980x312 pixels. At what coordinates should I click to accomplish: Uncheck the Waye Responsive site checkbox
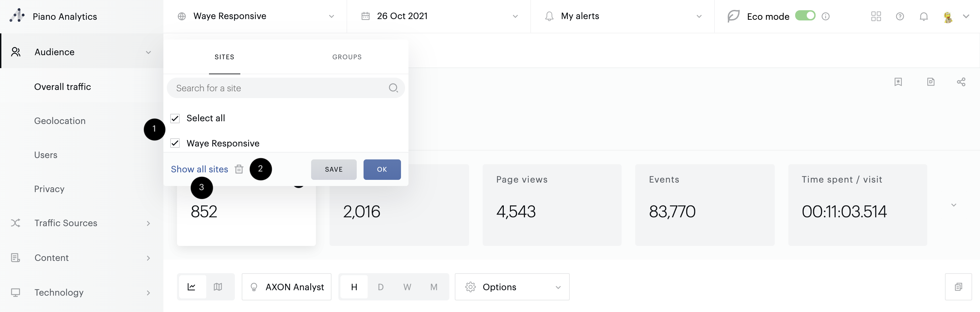pos(175,143)
